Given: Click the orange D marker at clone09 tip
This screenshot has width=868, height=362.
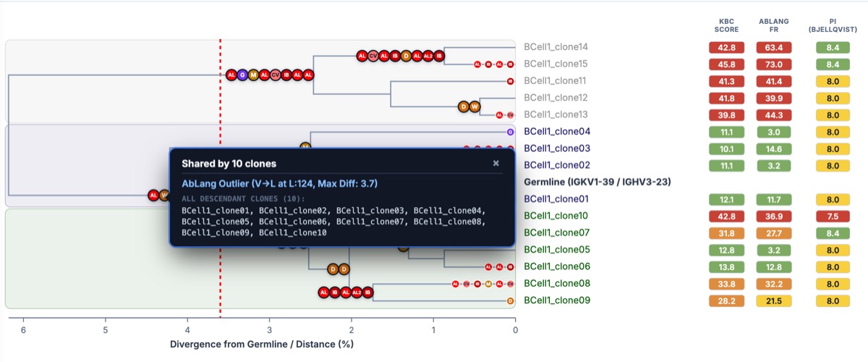Looking at the screenshot, I should coord(510,300).
